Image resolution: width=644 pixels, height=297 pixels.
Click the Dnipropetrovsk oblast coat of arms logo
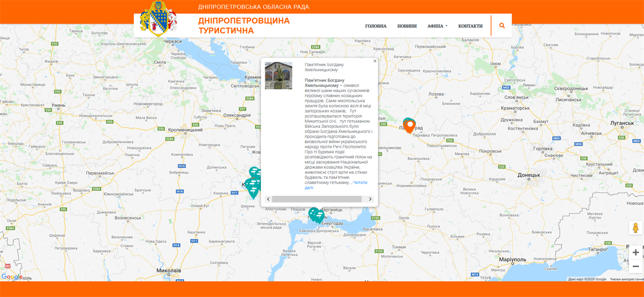(x=158, y=19)
